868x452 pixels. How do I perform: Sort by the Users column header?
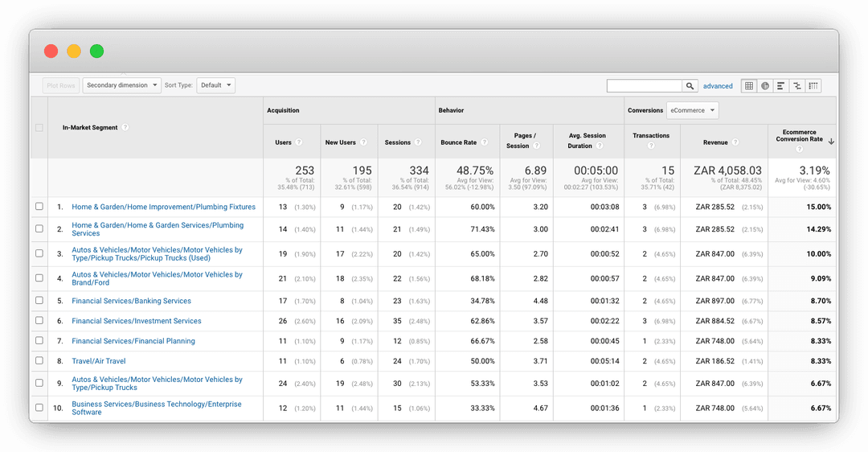pyautogui.click(x=283, y=142)
